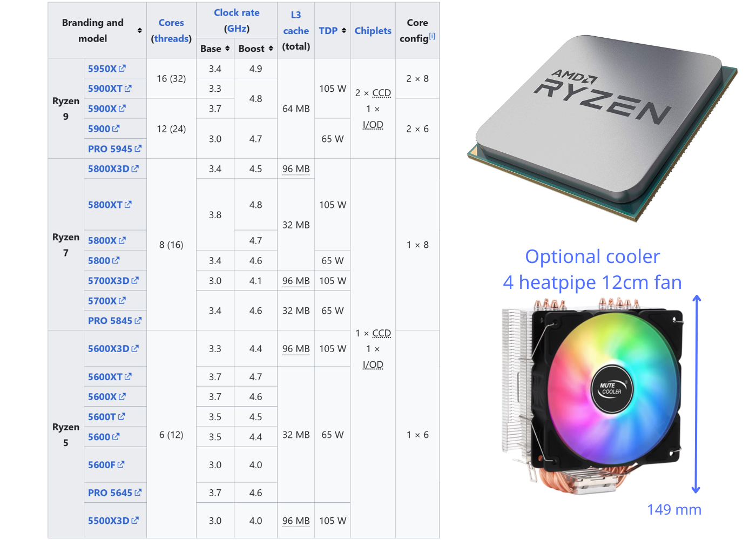The width and height of the screenshot is (756, 540).
Task: Click the 12 (24) cores cell
Action: click(x=171, y=129)
